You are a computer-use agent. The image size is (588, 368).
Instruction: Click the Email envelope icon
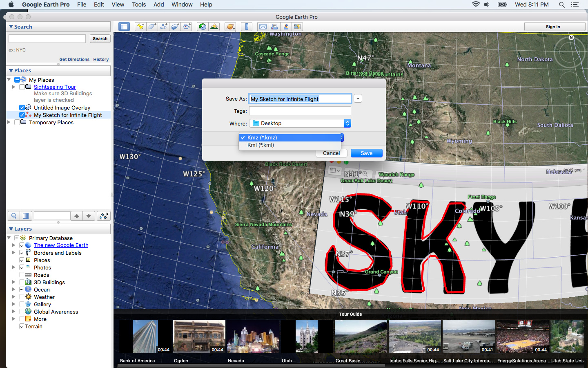(263, 27)
